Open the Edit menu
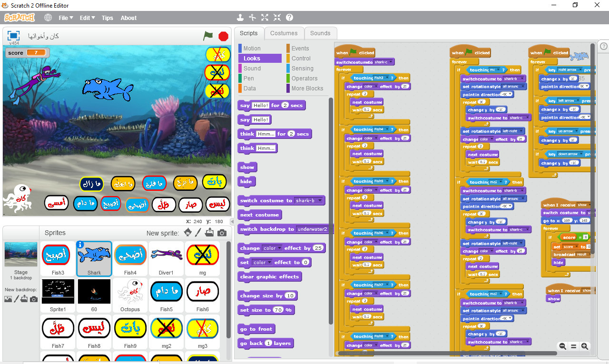The width and height of the screenshot is (609, 364). click(87, 18)
